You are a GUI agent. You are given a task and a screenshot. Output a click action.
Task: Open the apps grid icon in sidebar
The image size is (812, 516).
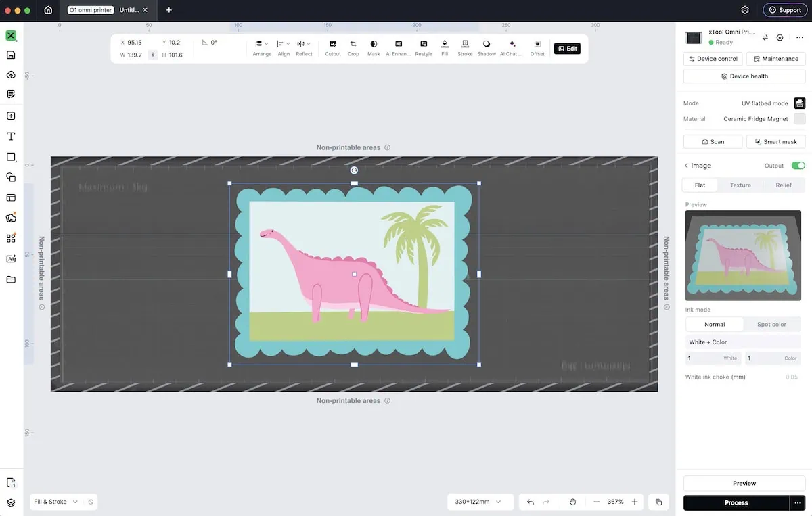tap(11, 238)
